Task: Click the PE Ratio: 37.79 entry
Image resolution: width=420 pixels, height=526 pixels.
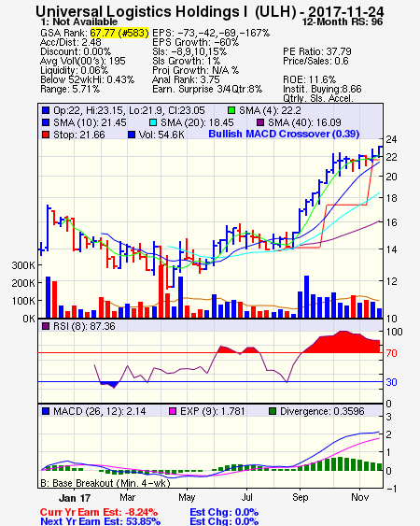Action: [317, 51]
